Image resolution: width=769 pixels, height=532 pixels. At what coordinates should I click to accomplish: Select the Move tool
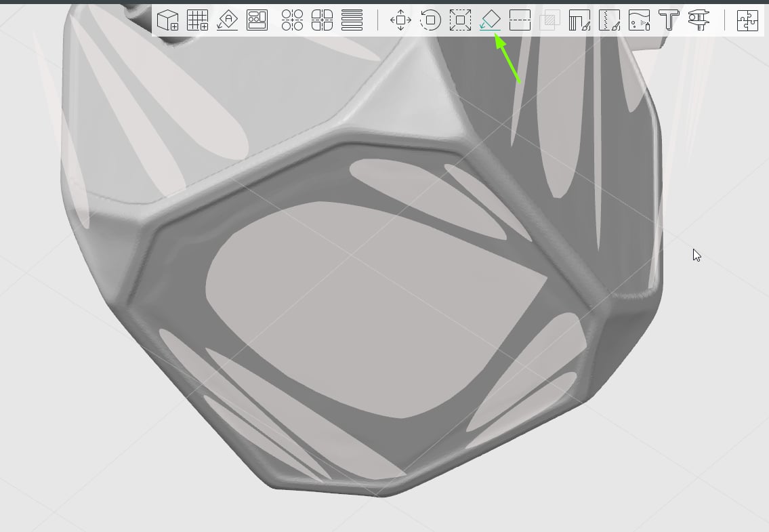point(400,20)
